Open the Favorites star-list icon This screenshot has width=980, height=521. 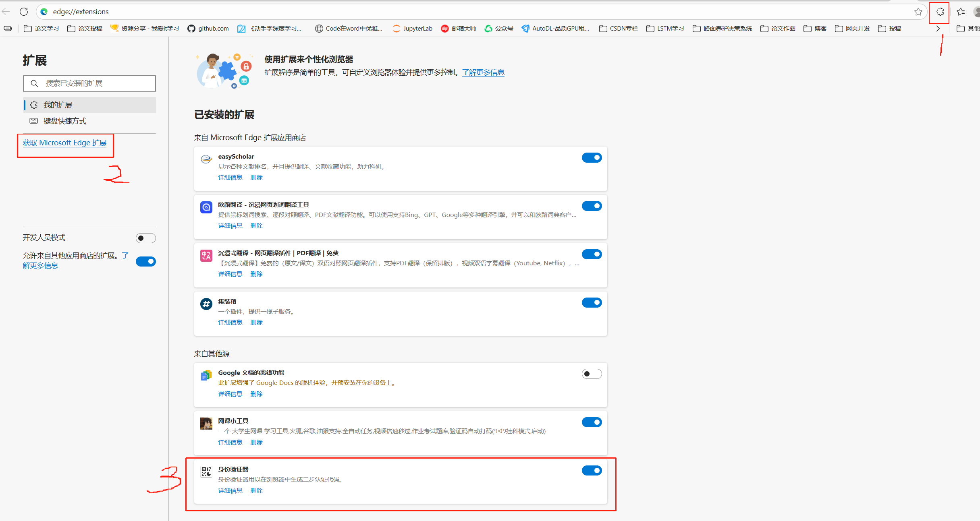pos(961,12)
